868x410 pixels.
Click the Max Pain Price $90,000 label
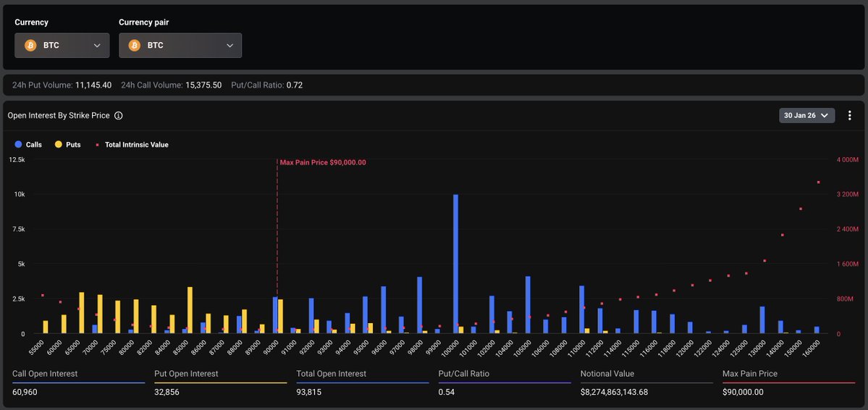322,162
